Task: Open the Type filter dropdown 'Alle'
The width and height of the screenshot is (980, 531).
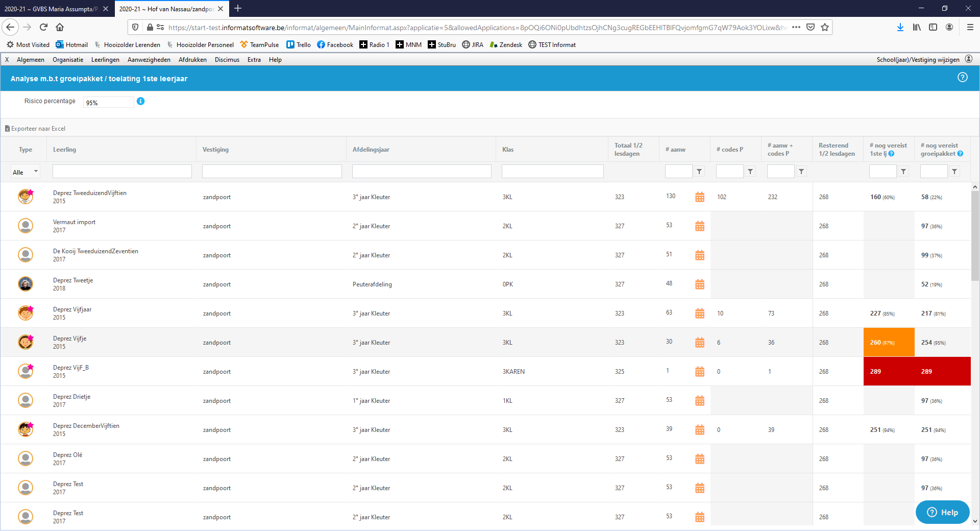Action: (26, 172)
